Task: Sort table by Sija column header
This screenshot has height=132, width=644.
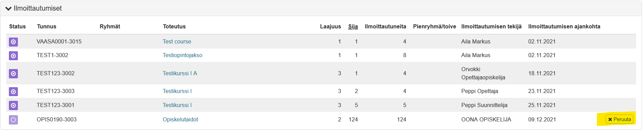Action: coord(353,26)
